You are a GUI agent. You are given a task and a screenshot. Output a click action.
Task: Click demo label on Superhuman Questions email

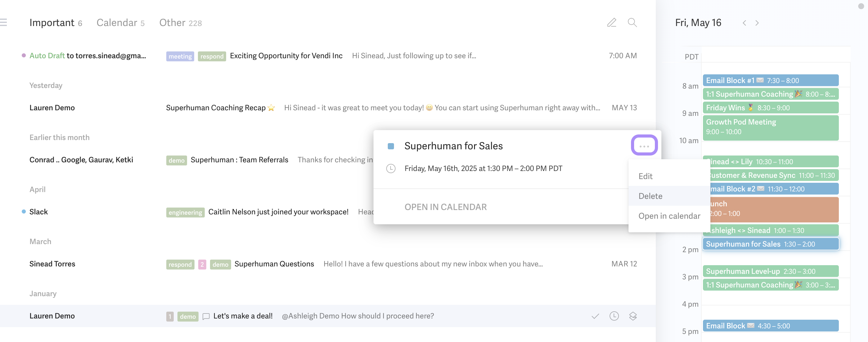pos(220,265)
